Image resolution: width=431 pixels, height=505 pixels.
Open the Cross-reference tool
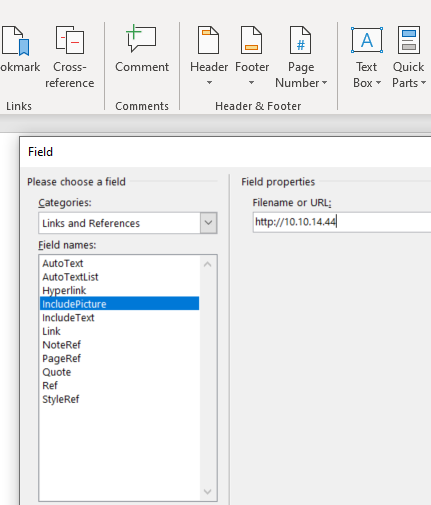(70, 57)
